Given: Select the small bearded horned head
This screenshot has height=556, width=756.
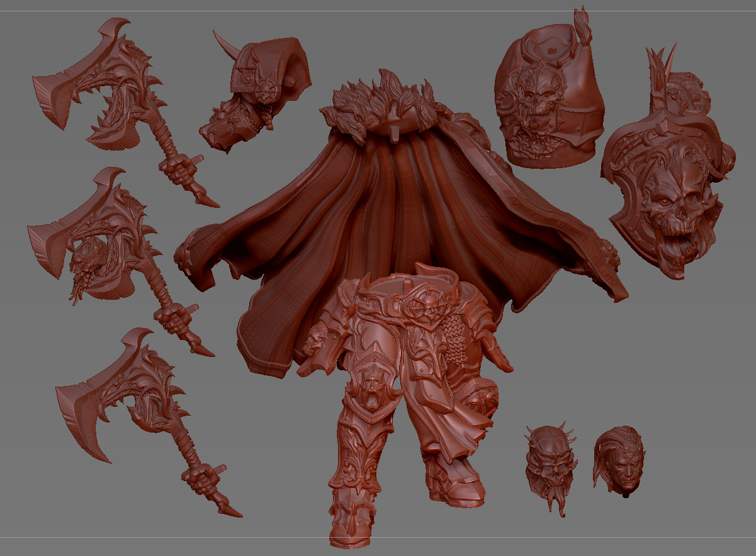Looking at the screenshot, I should (x=550, y=464).
